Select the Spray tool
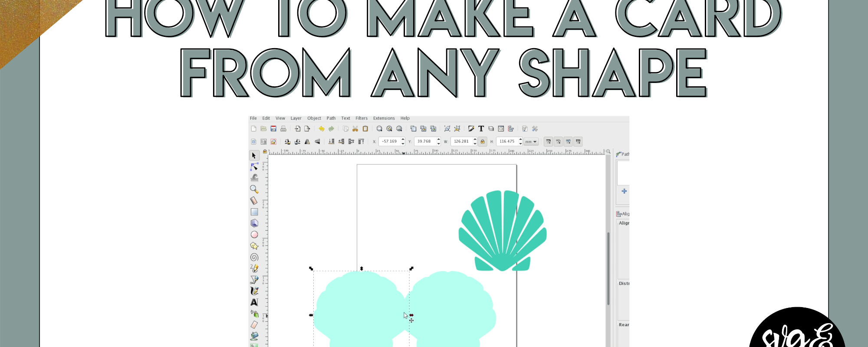868x347 pixels. click(254, 313)
